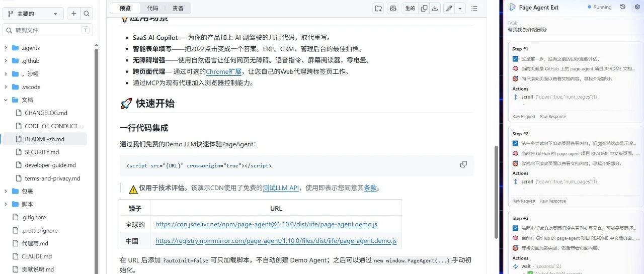The image size is (644, 274).
Task: Click the target goal icon in Step #2
Action: (515, 163)
